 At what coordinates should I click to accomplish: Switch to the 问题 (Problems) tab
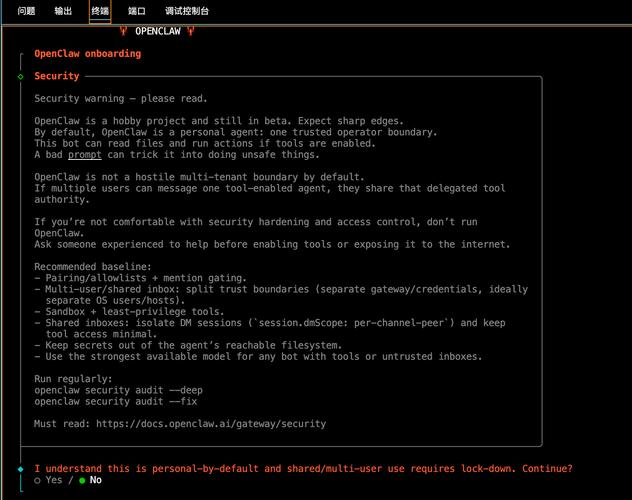tap(26, 11)
